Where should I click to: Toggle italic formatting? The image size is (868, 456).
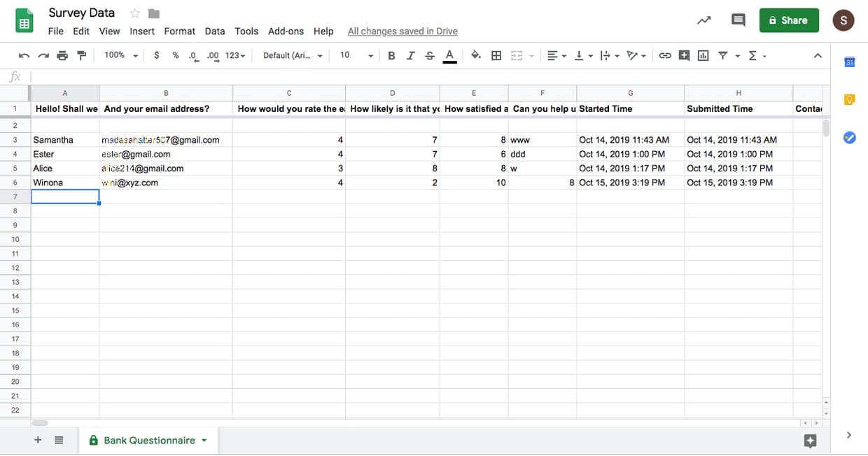click(411, 55)
